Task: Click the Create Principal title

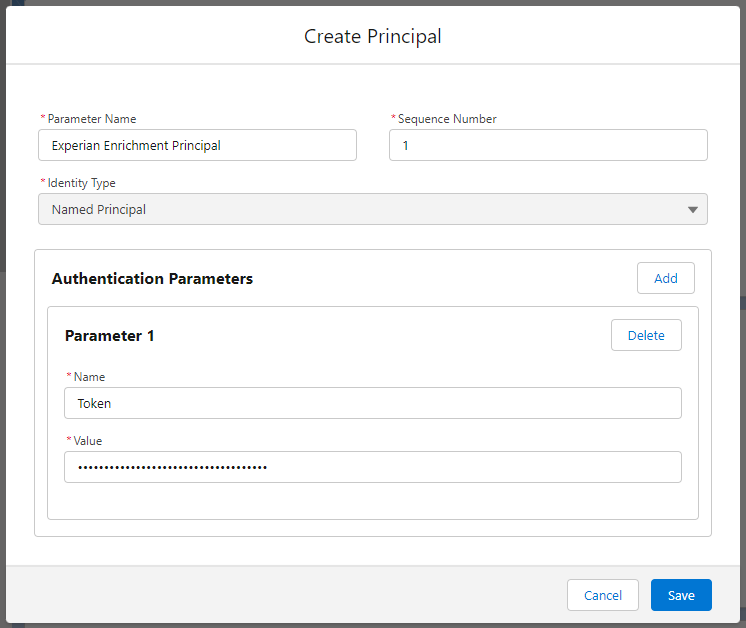Action: [373, 37]
